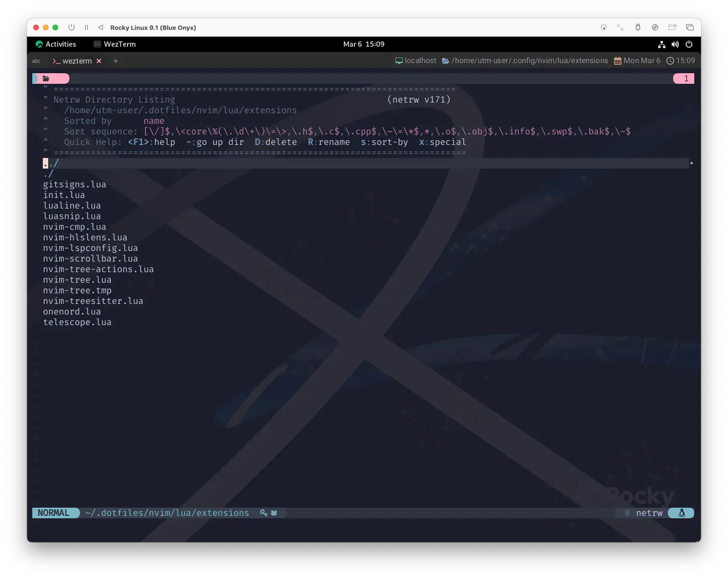
Task: Open telescope.lua in the netrw listing
Action: tap(77, 322)
